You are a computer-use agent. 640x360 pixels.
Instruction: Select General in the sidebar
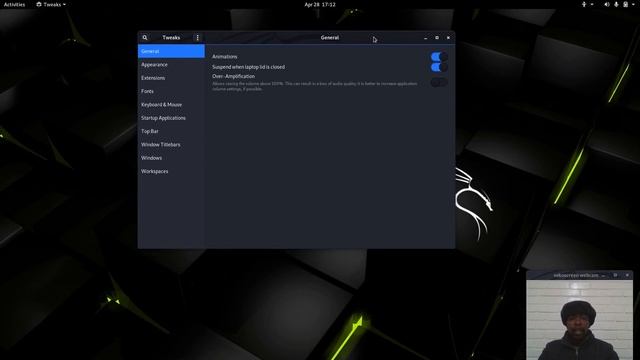[x=171, y=51]
